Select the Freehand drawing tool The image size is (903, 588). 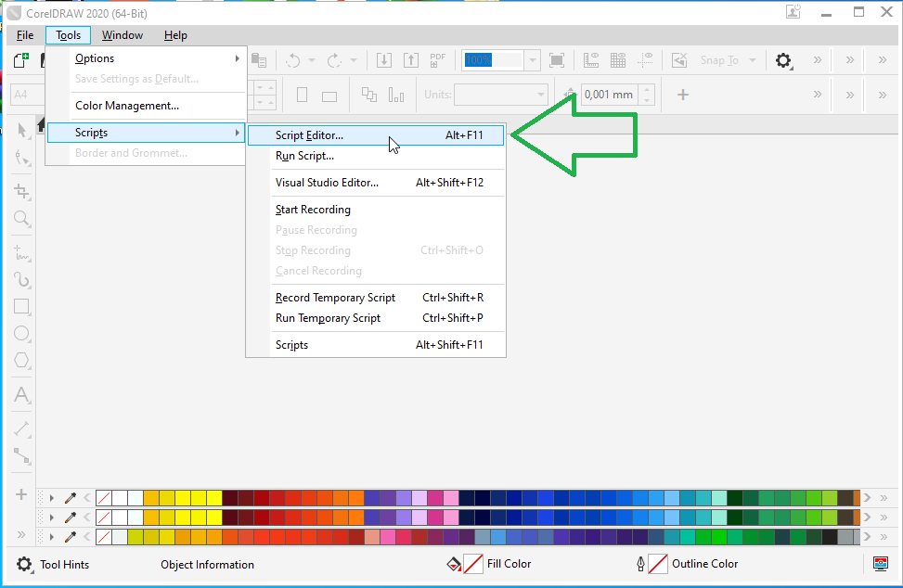[x=22, y=252]
